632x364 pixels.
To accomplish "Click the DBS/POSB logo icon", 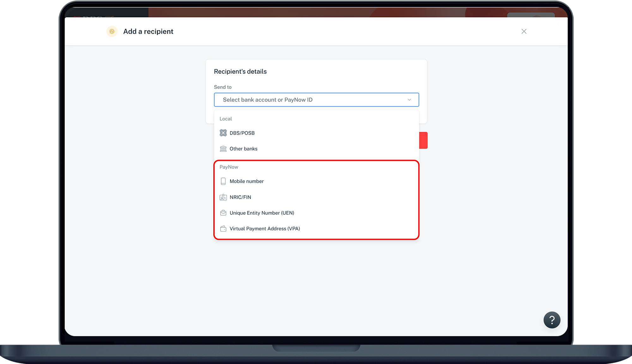I will click(x=223, y=133).
